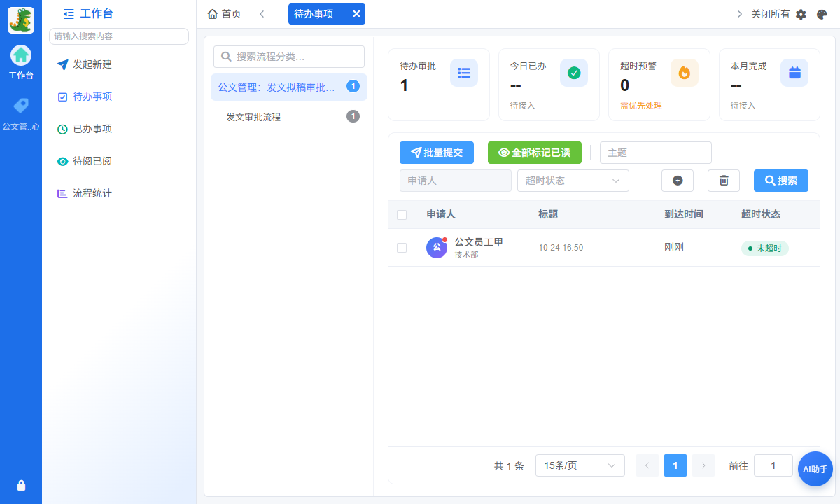Click the 未超时 status tag

point(765,248)
